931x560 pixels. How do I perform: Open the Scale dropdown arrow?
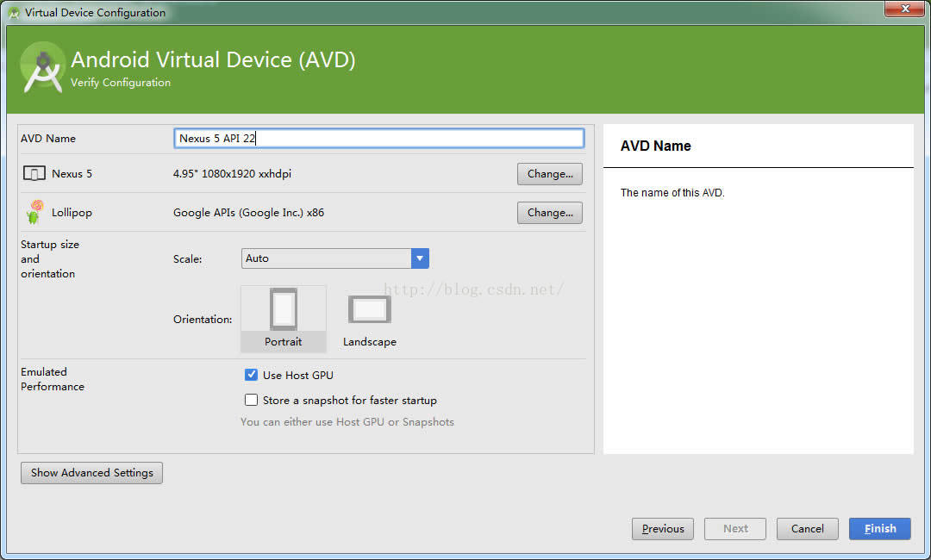pos(420,258)
